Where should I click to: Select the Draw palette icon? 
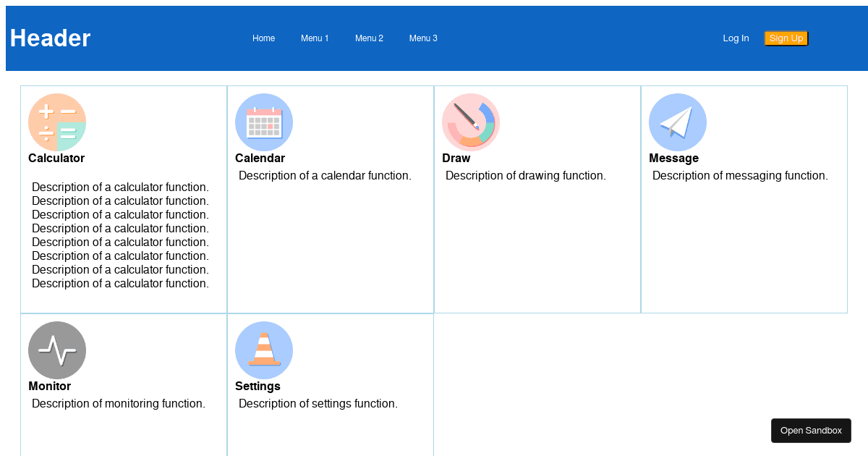(x=471, y=122)
